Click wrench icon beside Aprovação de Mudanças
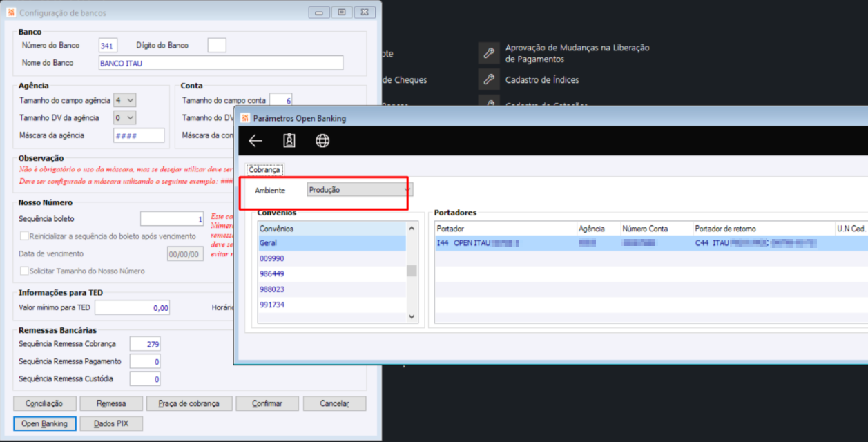Screen dimensions: 868x442 point(489,53)
